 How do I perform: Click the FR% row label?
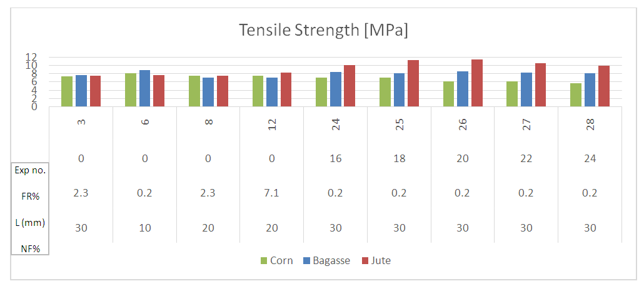(30, 196)
